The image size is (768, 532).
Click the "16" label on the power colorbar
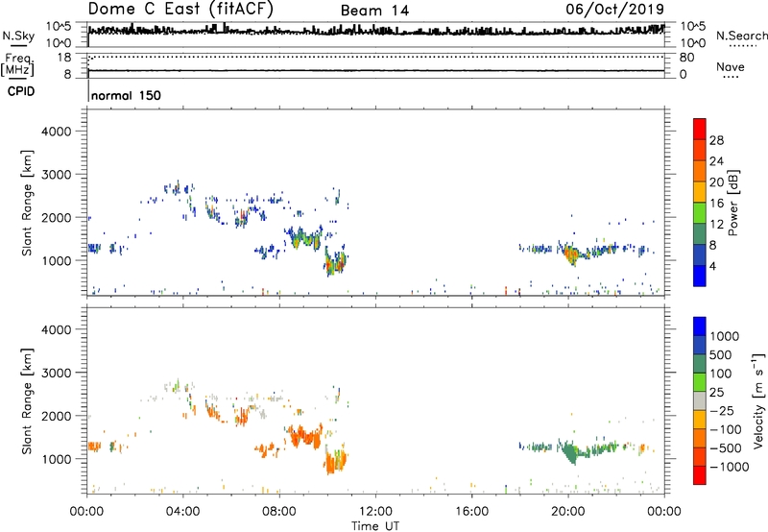click(x=716, y=204)
